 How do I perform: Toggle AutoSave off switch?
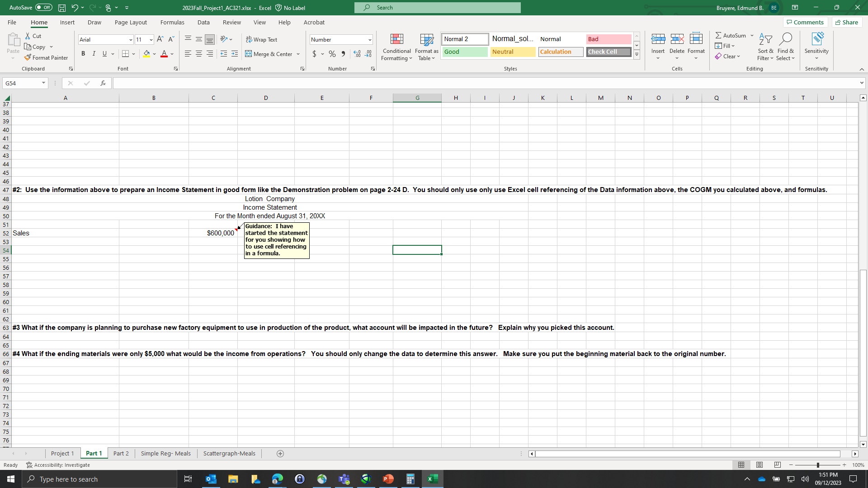tap(44, 8)
